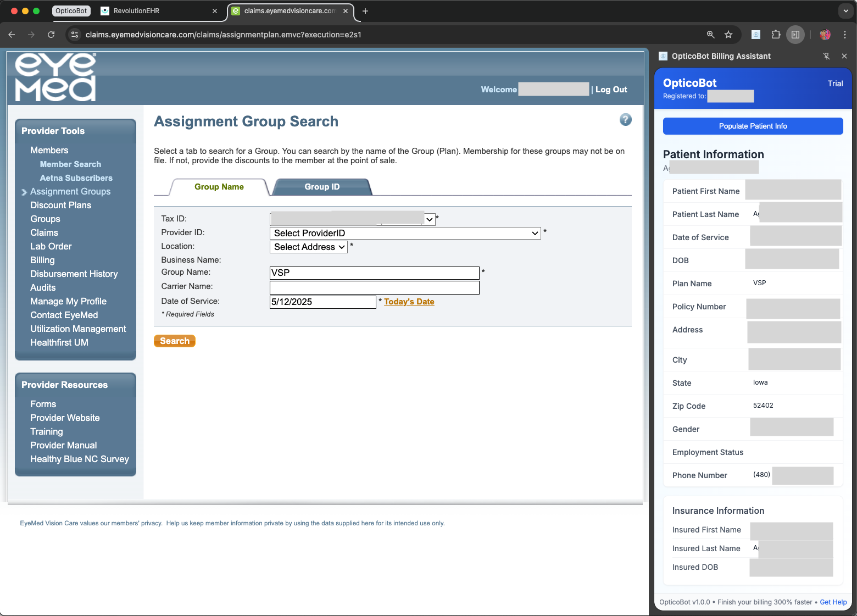Click the browser profile avatar icon

coord(825,34)
